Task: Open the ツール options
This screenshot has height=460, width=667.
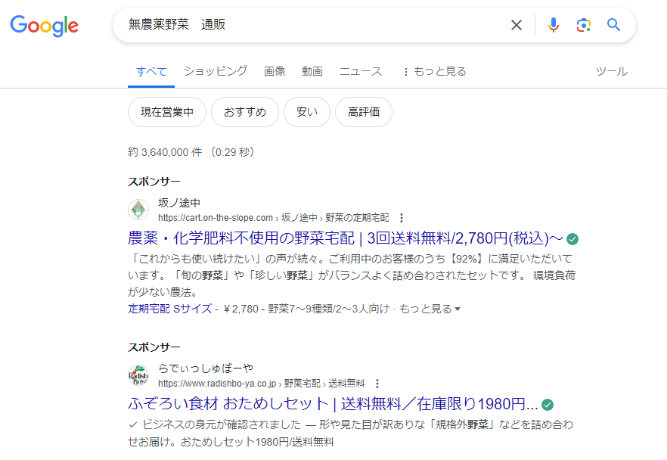Action: [612, 71]
